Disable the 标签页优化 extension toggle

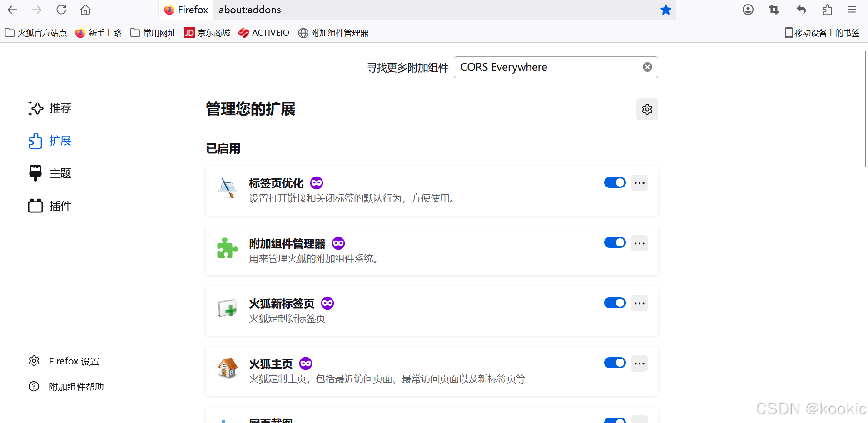(x=615, y=182)
